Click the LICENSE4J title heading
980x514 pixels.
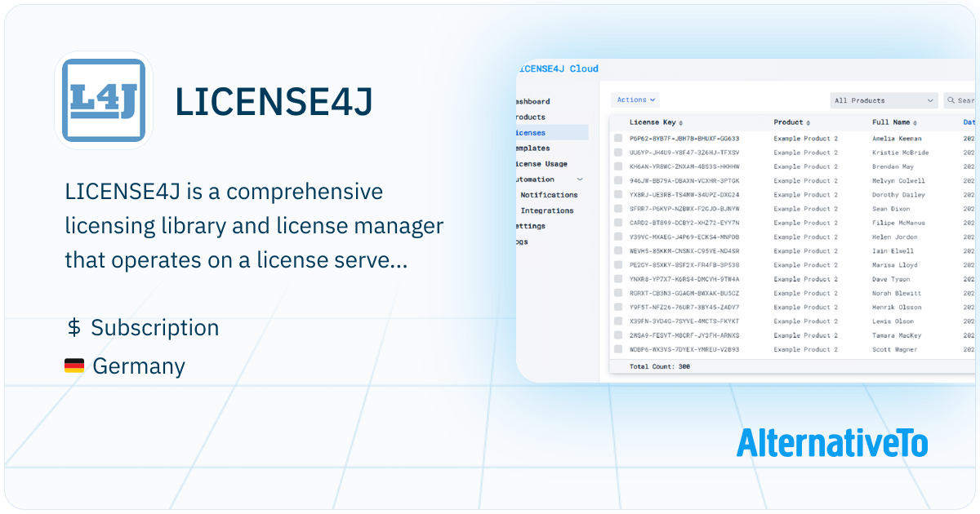[274, 101]
